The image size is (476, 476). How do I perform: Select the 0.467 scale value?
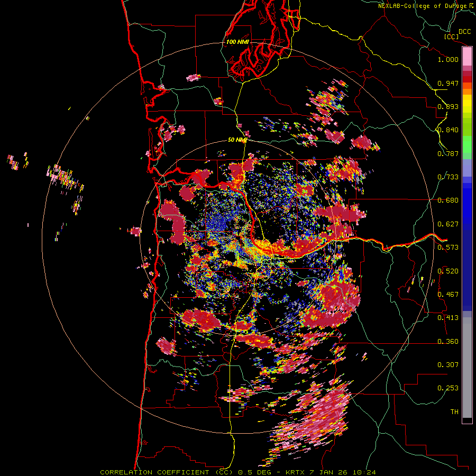[448, 295]
